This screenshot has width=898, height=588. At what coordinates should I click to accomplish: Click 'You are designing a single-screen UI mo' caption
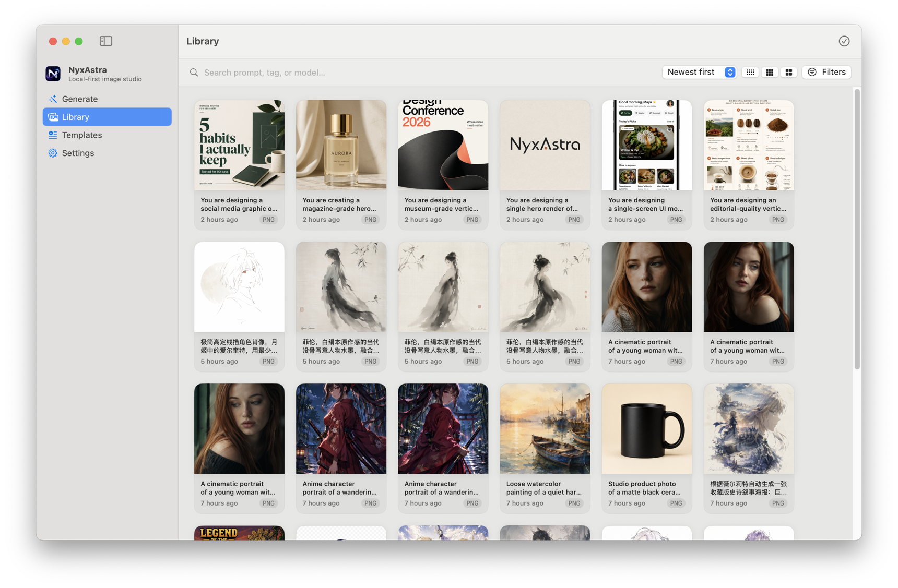click(x=645, y=205)
